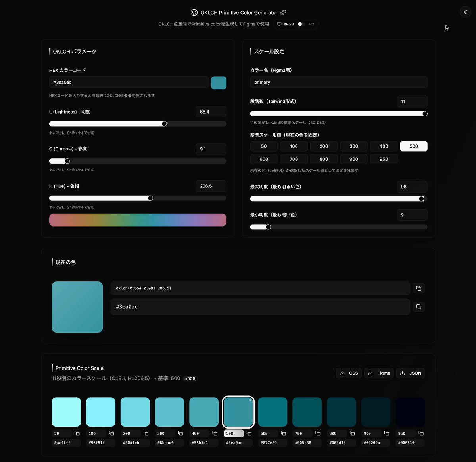Focus the max lightness field 98
Image resolution: width=476 pixels, height=462 pixels.
(x=412, y=187)
